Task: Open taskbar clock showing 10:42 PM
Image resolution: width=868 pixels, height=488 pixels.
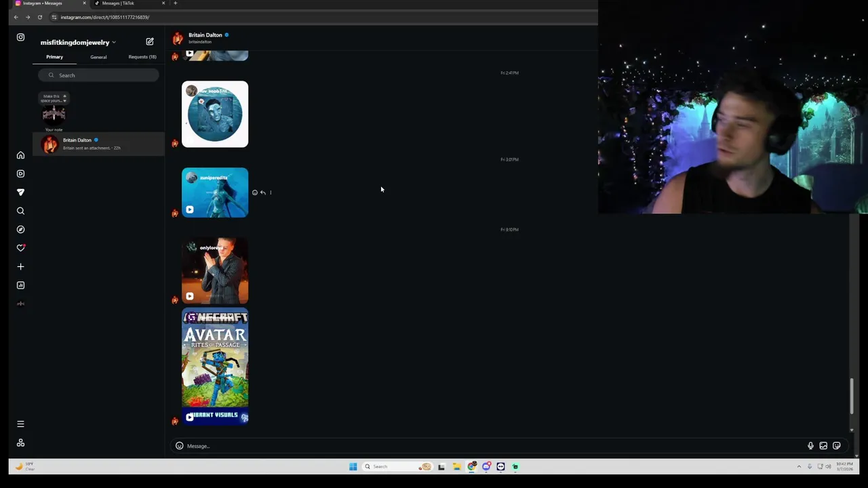Action: tap(844, 466)
